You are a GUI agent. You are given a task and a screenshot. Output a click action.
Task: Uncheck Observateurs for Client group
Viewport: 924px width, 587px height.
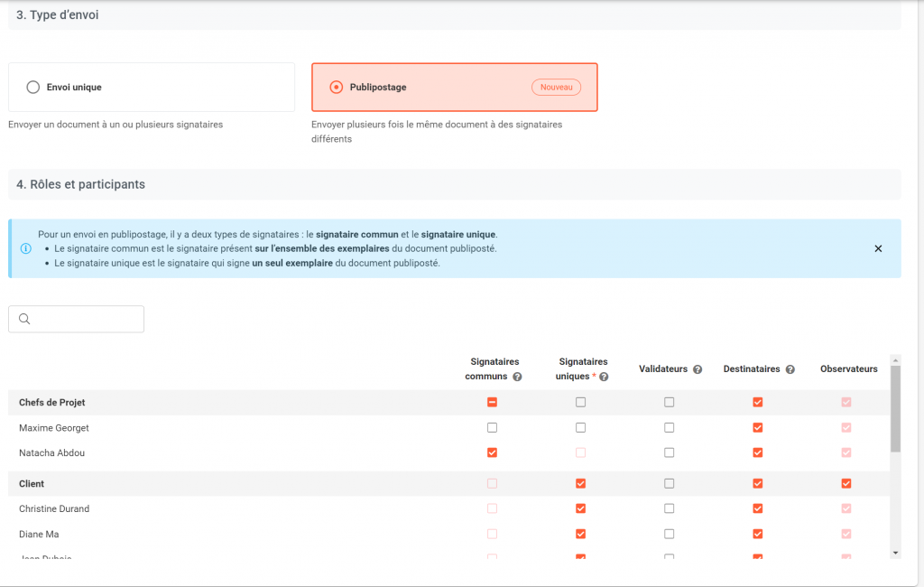coord(845,484)
